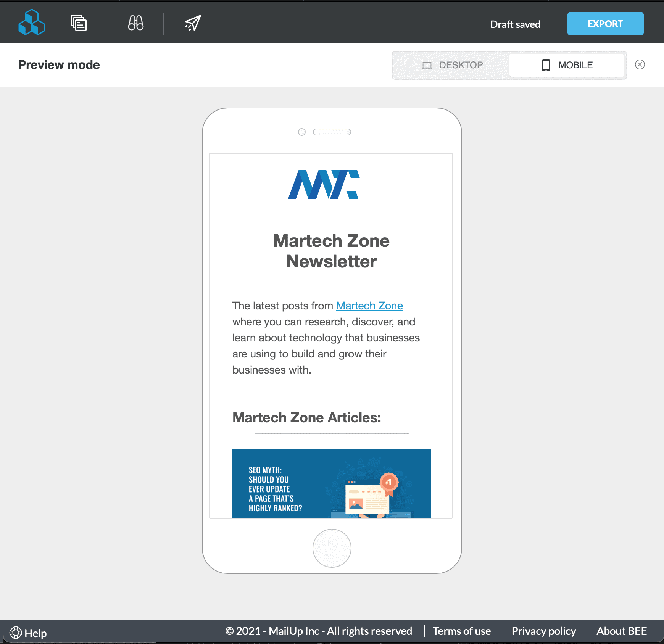
Task: Close preview mode with the X icon
Action: pos(640,64)
